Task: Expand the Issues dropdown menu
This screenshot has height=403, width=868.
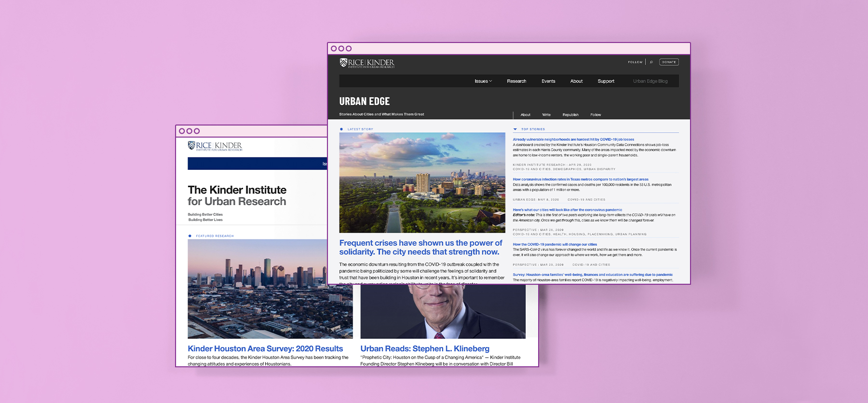Action: [x=483, y=81]
